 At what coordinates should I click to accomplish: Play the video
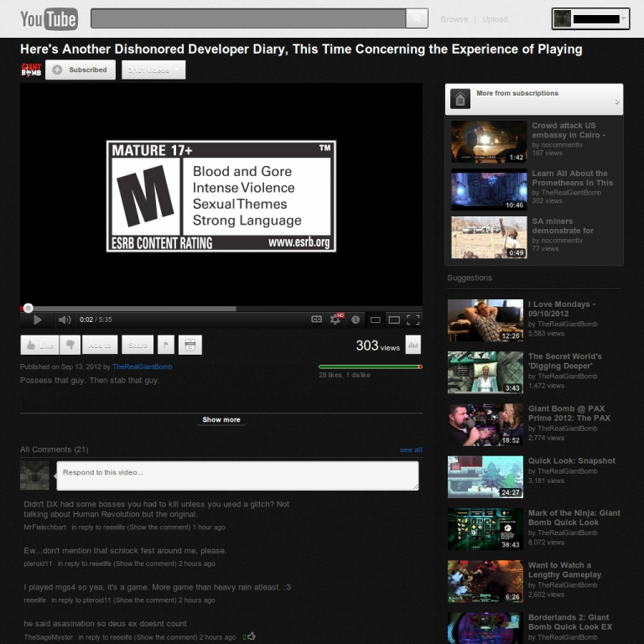click(x=38, y=319)
